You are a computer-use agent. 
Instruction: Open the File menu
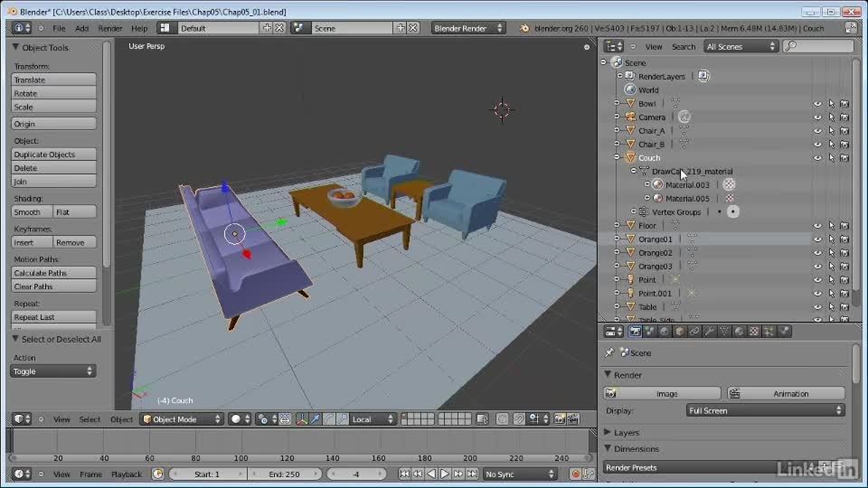(59, 28)
